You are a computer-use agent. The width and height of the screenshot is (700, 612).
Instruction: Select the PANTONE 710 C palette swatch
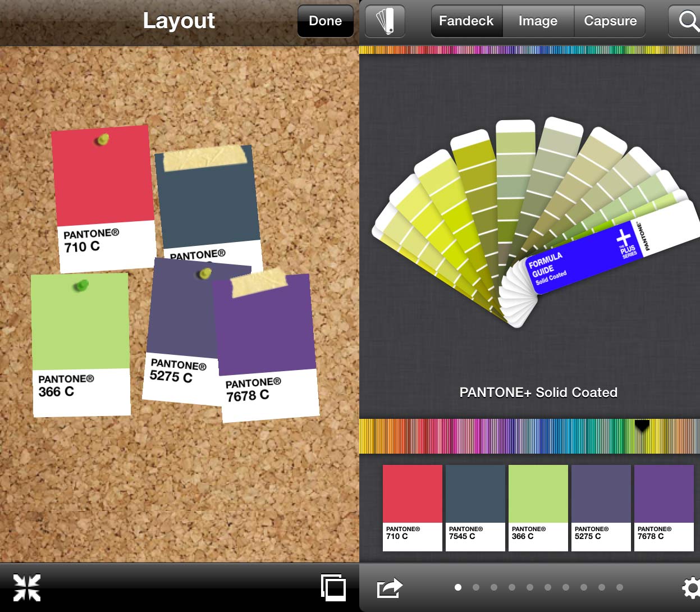tap(413, 507)
